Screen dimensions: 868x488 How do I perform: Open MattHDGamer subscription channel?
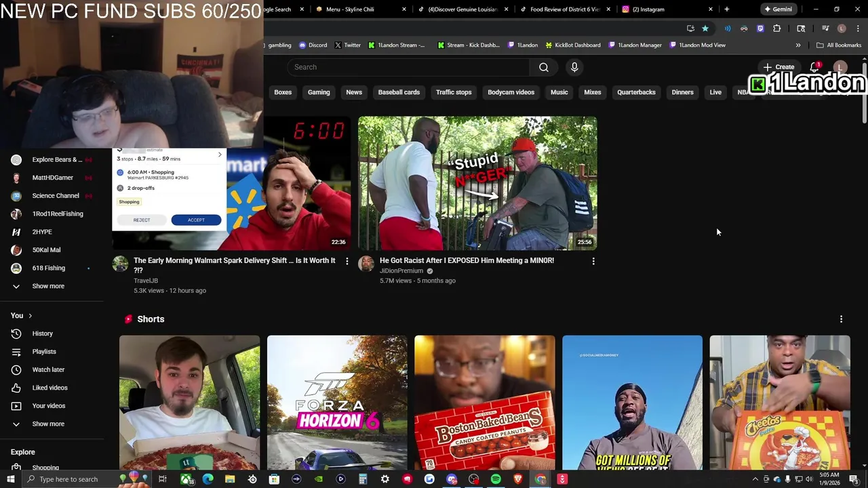tap(52, 178)
